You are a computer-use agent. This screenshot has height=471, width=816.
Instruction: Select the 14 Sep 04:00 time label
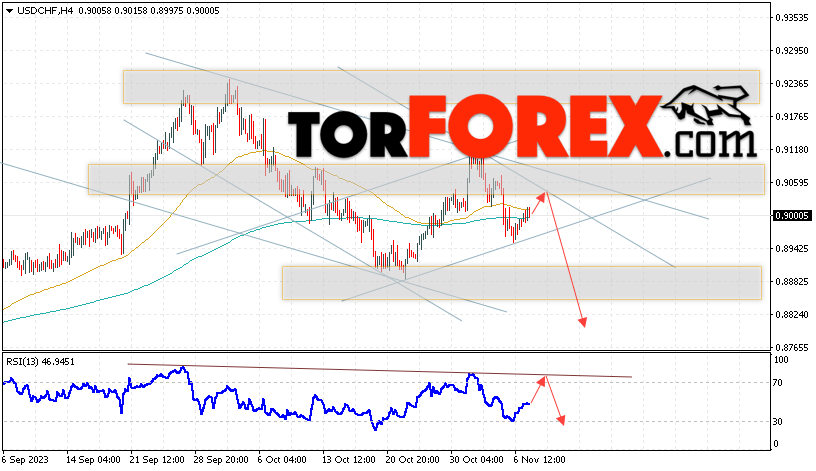[93, 460]
